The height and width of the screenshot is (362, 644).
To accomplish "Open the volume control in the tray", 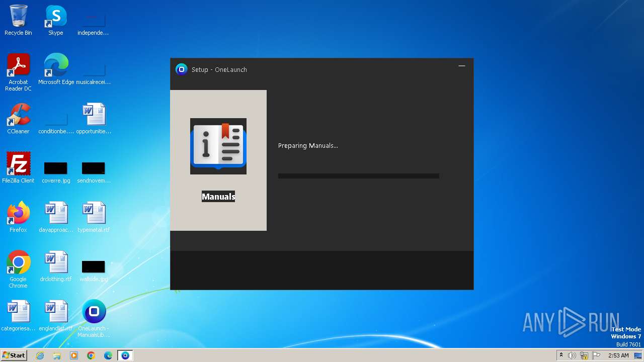I will (x=572, y=355).
